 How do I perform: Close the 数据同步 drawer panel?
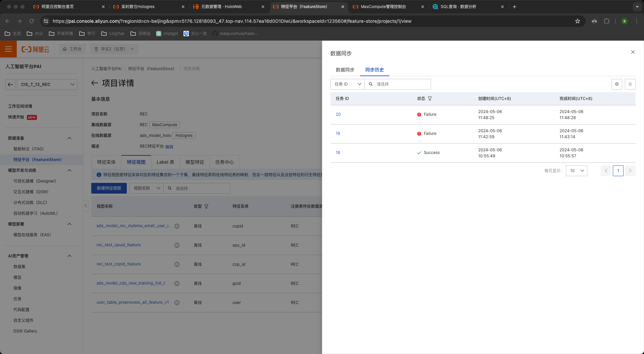(633, 52)
